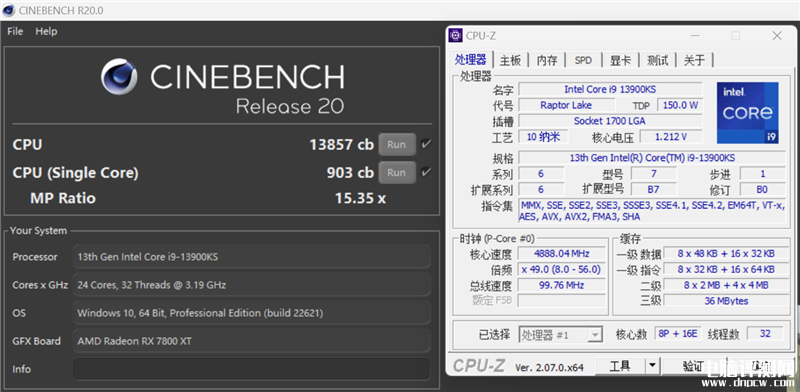Click the instruction set list field
Screen dimensions: 800x392
pos(652,211)
